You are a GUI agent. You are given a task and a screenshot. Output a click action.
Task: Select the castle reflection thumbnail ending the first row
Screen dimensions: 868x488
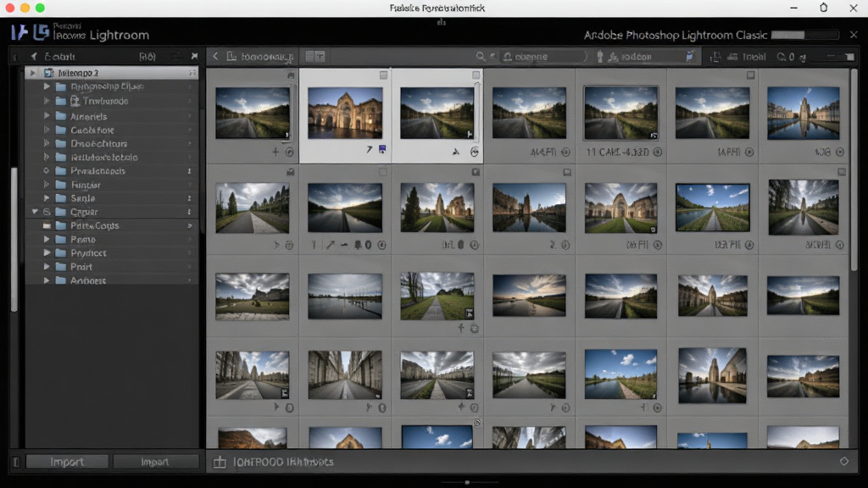[x=804, y=113]
